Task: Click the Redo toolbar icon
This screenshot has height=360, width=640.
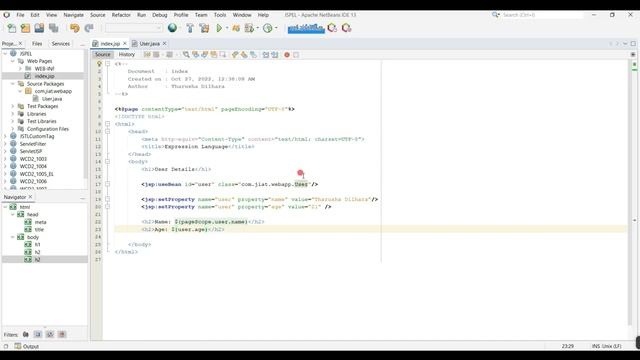Action: [x=89, y=28]
